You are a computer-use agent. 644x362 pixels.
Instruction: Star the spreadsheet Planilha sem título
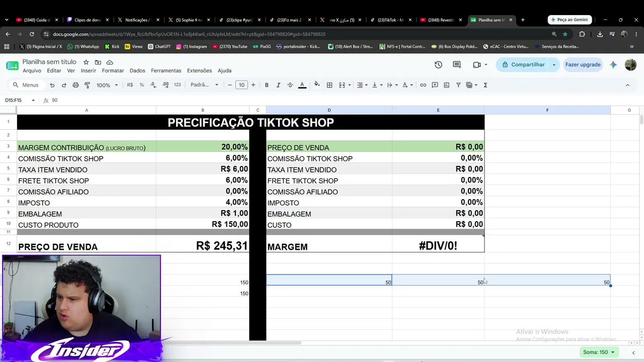tap(86, 62)
